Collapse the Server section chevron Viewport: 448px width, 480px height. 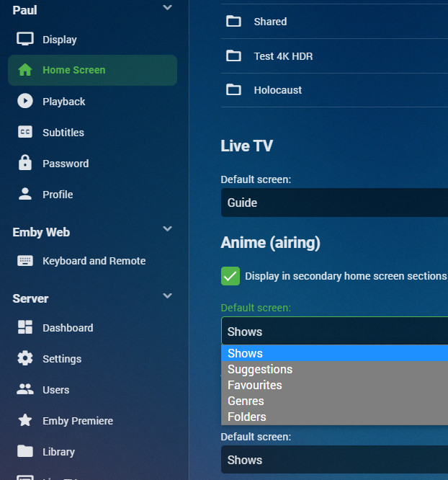[x=167, y=295]
